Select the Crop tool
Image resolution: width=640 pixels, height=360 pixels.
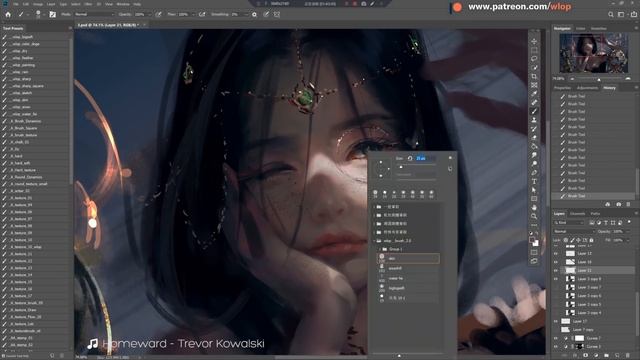point(534,76)
